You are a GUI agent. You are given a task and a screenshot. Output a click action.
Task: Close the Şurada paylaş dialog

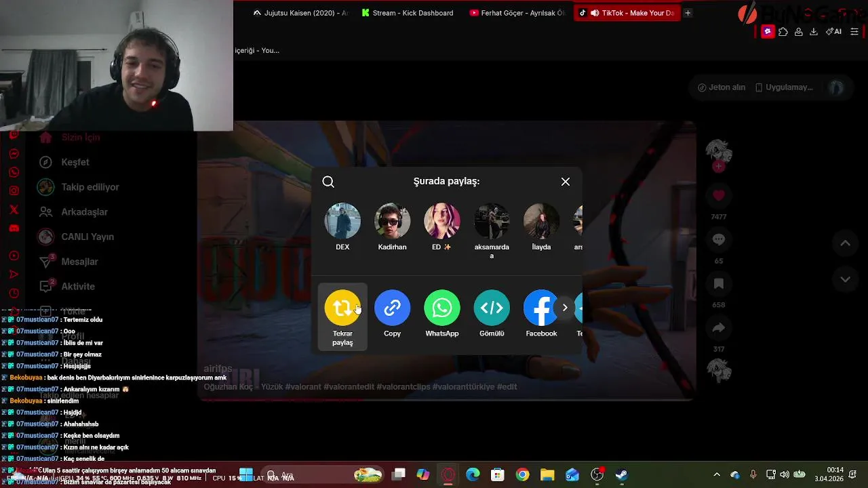(x=566, y=182)
